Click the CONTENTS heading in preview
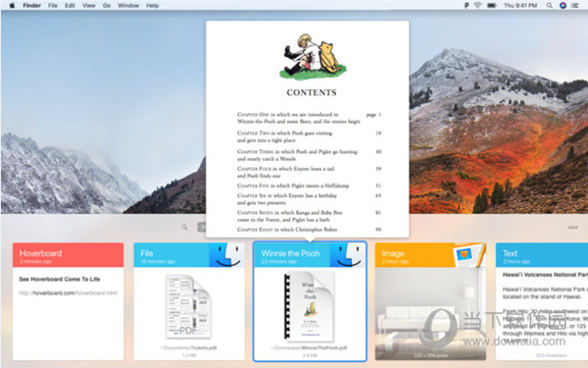 tap(312, 92)
